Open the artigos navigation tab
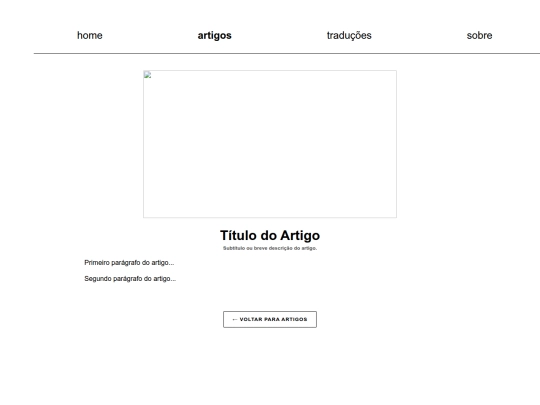This screenshot has width=540, height=405. pos(215,35)
